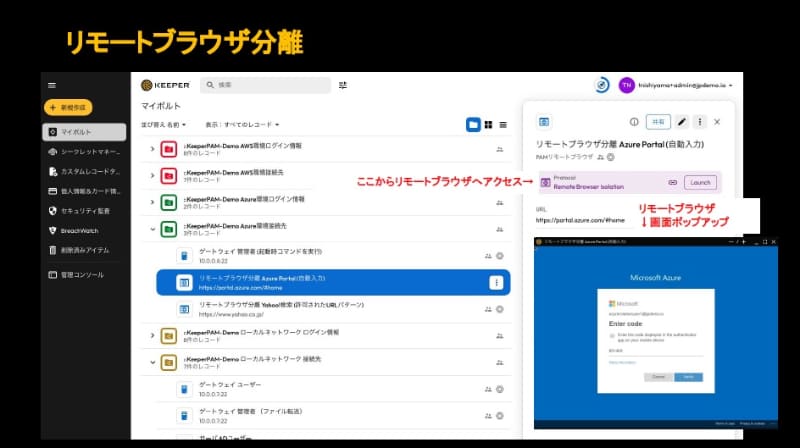Click the green folder icon of Azure環境接続先

pos(168,230)
